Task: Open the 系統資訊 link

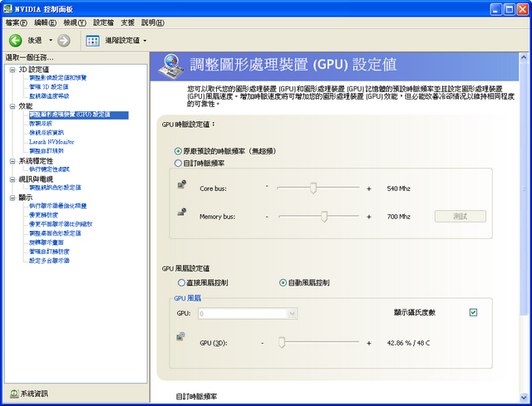Action: (34, 394)
